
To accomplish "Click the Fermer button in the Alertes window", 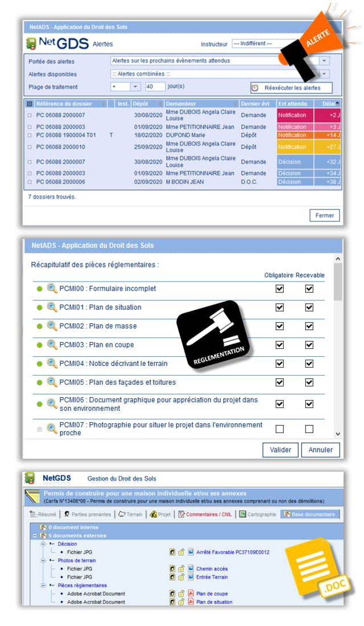I will click(x=325, y=215).
